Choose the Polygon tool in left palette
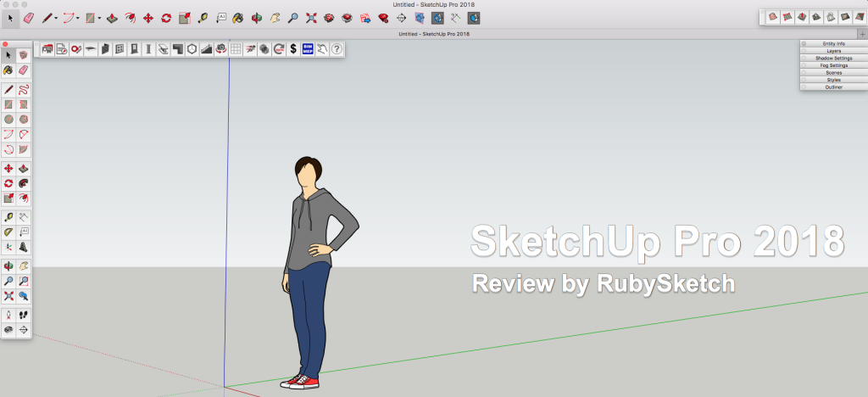 [x=23, y=119]
